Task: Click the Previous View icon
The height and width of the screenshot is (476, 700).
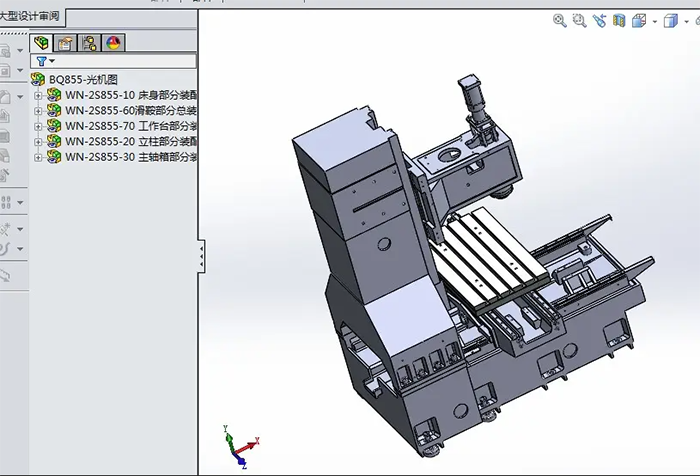Action: click(x=600, y=20)
